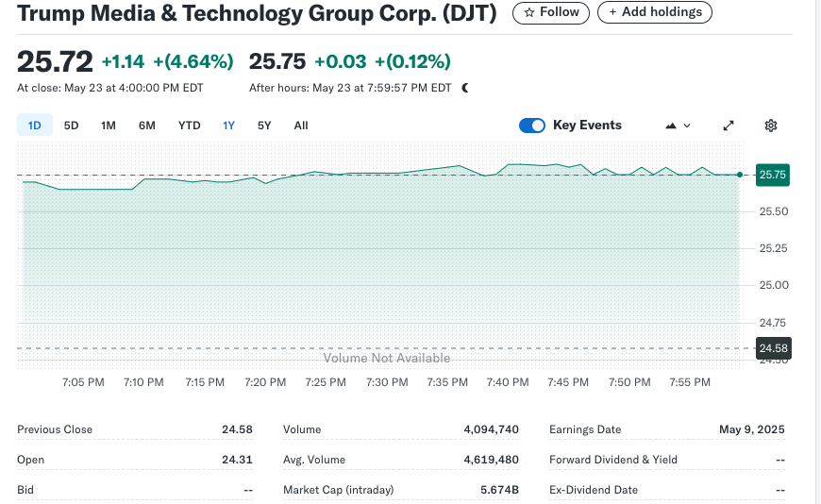Click the Market Cap (intraday) label

point(338,490)
